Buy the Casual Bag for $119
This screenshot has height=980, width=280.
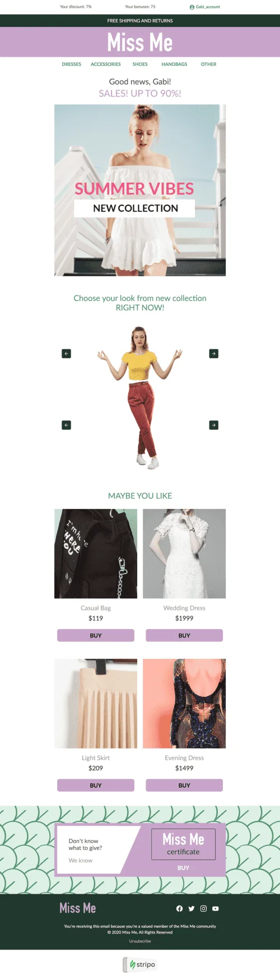click(x=96, y=635)
